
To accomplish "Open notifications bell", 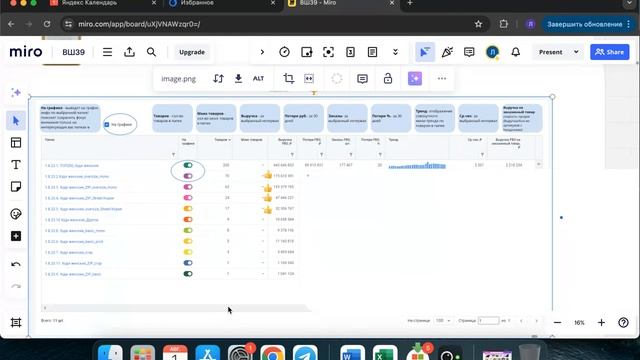I will [516, 52].
